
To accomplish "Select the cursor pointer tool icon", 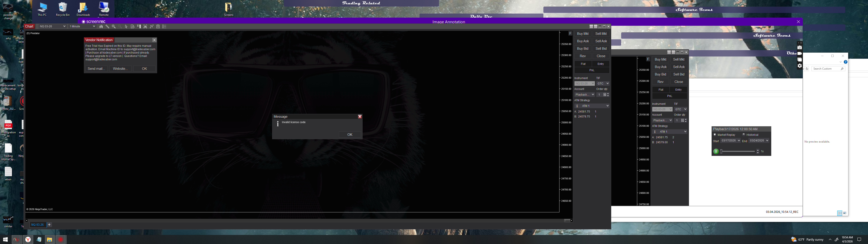I will [126, 26].
